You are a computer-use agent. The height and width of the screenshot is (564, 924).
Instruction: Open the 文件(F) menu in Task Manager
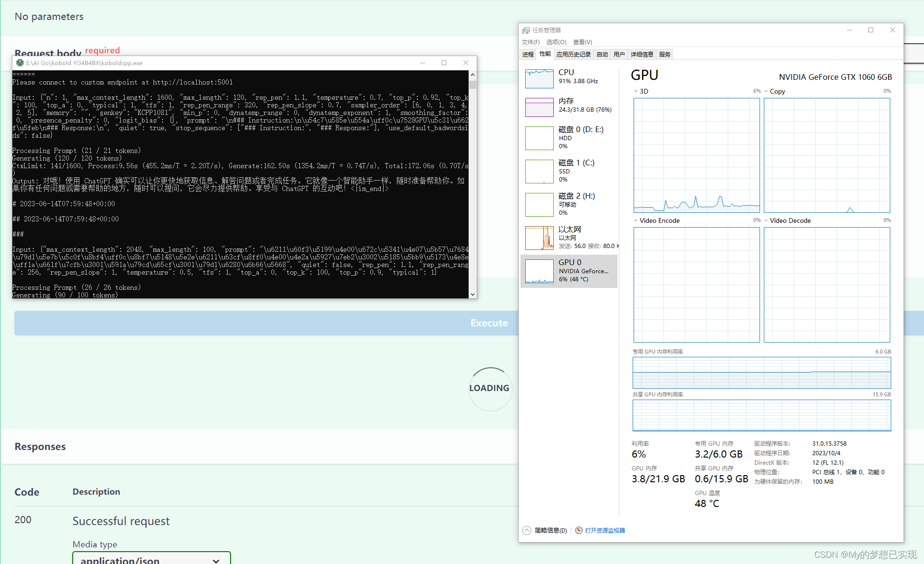click(x=530, y=42)
